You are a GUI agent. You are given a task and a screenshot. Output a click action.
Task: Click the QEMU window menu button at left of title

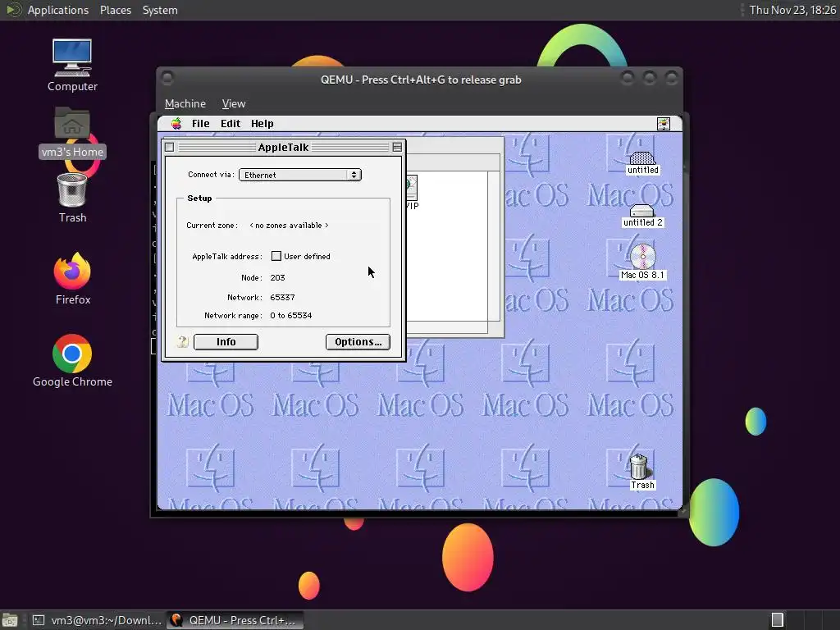click(167, 78)
